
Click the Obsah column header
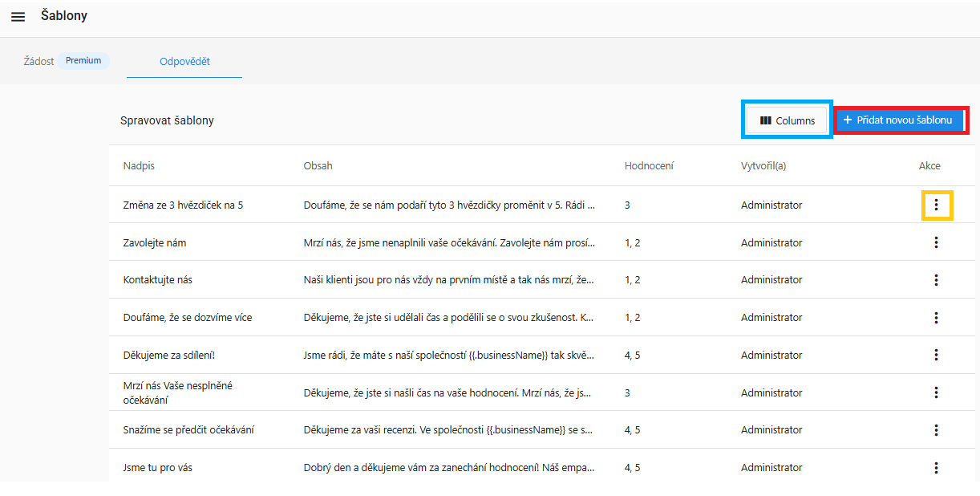[318, 166]
